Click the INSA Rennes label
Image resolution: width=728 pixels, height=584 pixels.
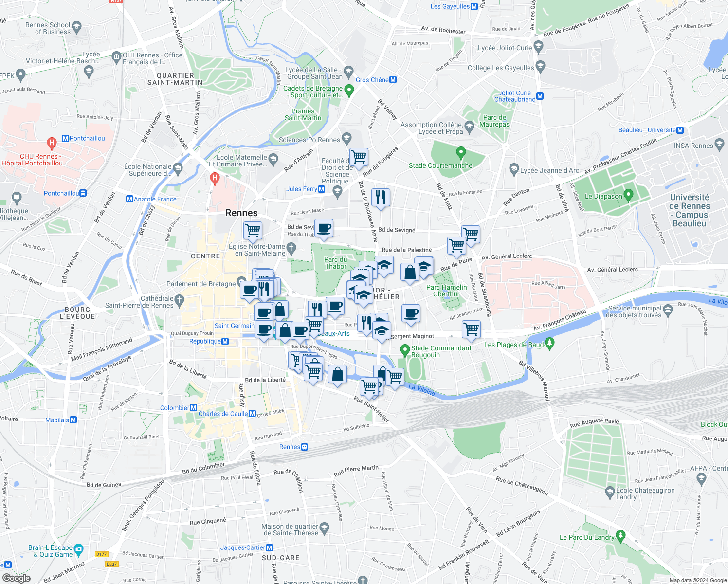pyautogui.click(x=693, y=146)
